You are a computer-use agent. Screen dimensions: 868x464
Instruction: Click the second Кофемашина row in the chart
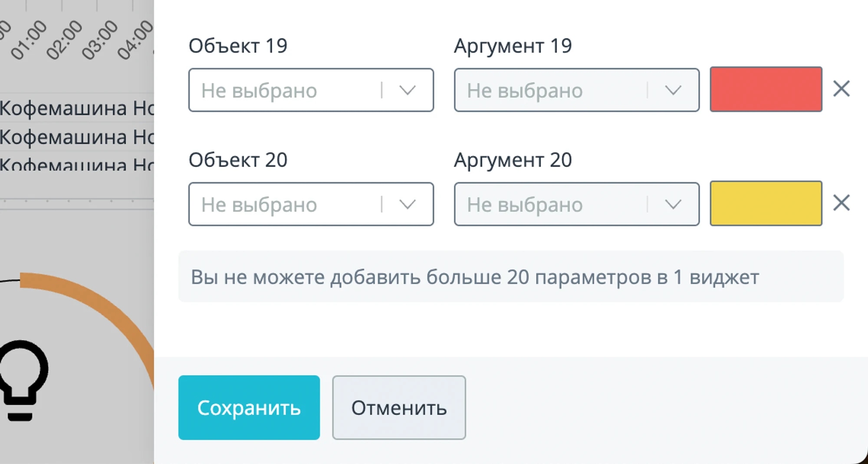[x=77, y=137]
